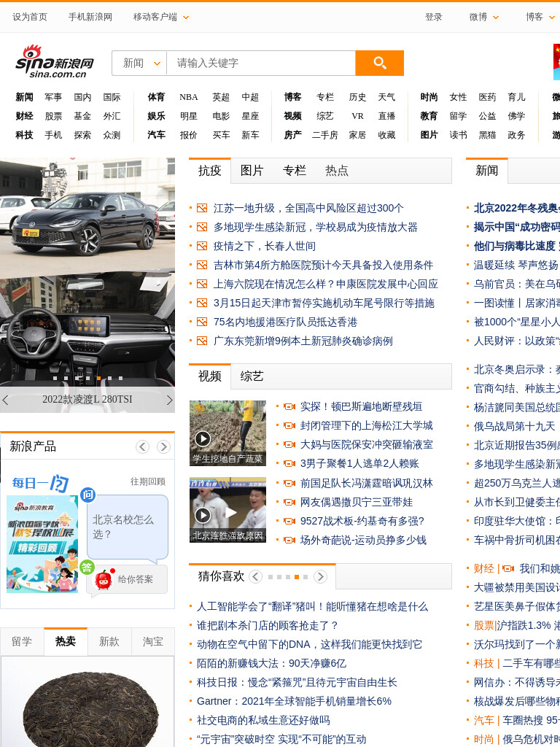Open the 二手房 navigation link
Viewport: 560px width, 747px height.
click(324, 135)
